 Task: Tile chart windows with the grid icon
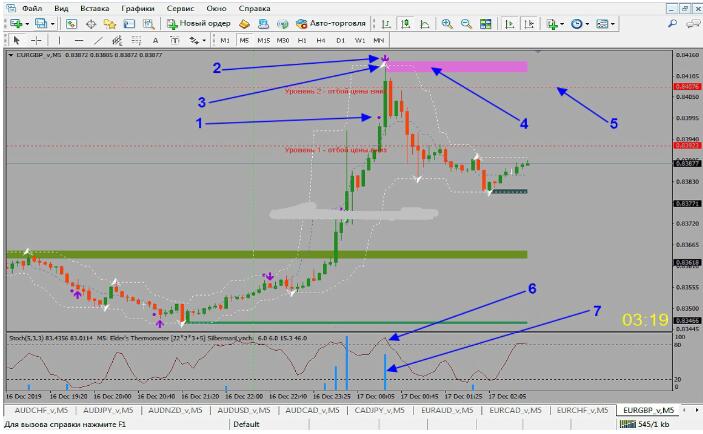click(486, 24)
